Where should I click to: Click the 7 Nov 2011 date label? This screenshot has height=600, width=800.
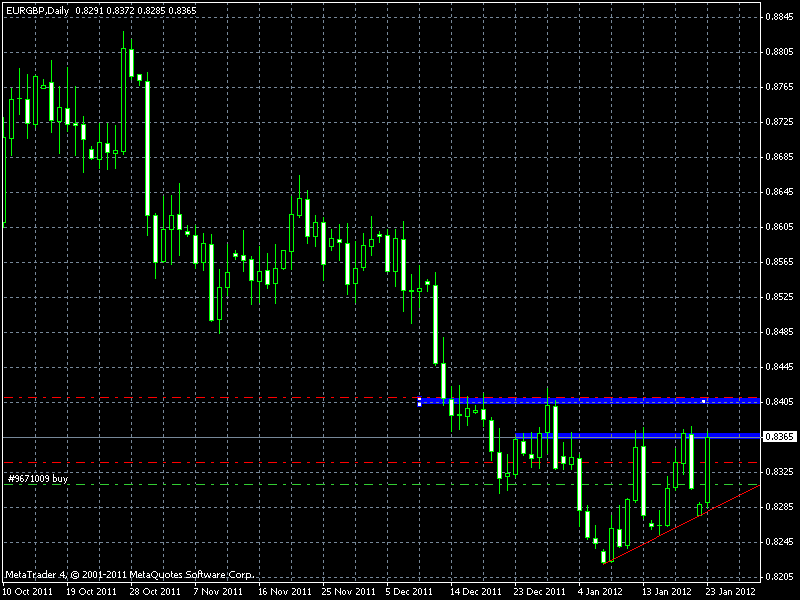pos(218,592)
